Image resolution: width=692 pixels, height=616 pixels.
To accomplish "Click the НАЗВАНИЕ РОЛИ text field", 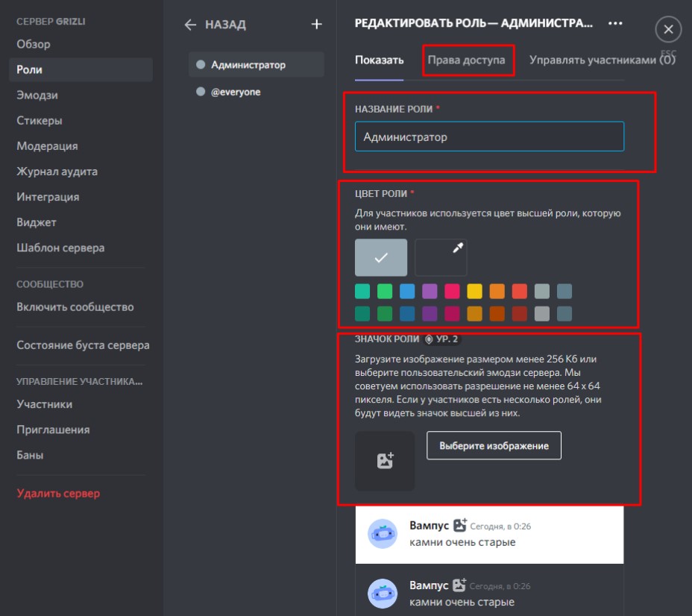I will 489,137.
